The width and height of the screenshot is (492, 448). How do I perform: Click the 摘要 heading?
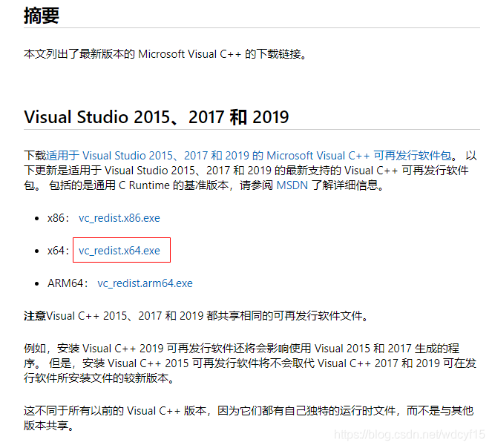tap(42, 16)
